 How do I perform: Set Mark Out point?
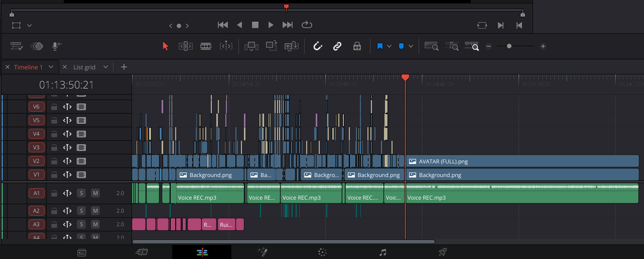(519, 25)
